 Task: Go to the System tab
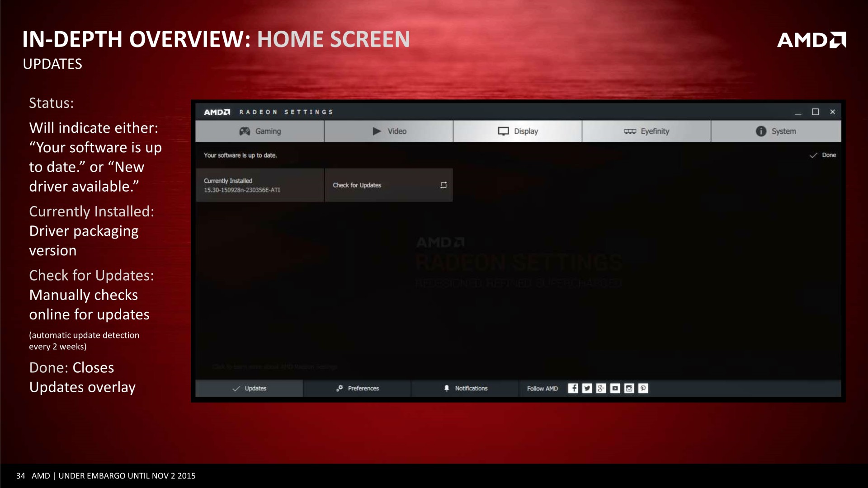point(776,131)
